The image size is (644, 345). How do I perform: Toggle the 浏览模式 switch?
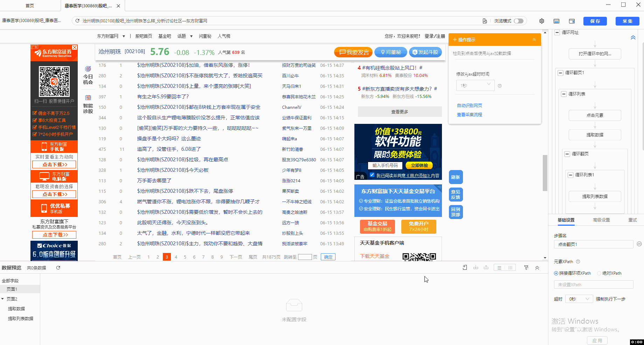(x=519, y=21)
